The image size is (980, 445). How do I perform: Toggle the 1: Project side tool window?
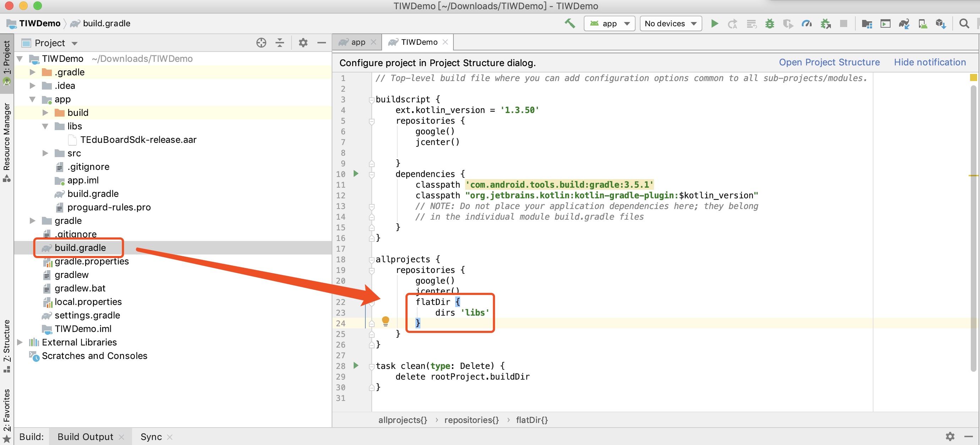[x=6, y=63]
